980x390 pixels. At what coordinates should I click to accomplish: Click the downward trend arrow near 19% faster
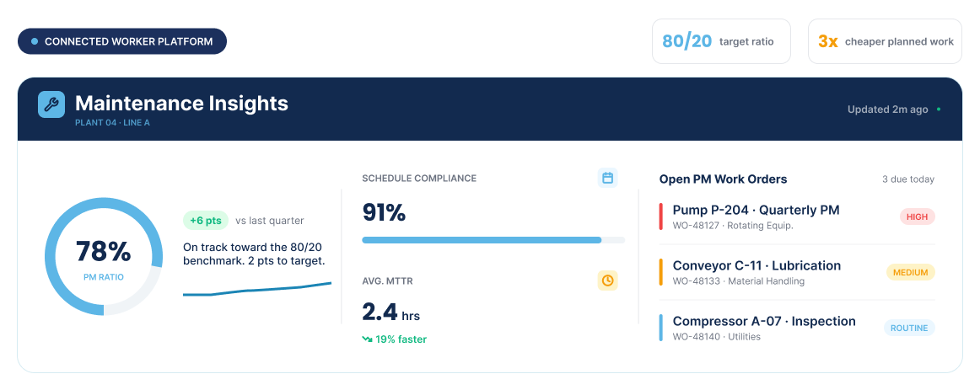[367, 339]
